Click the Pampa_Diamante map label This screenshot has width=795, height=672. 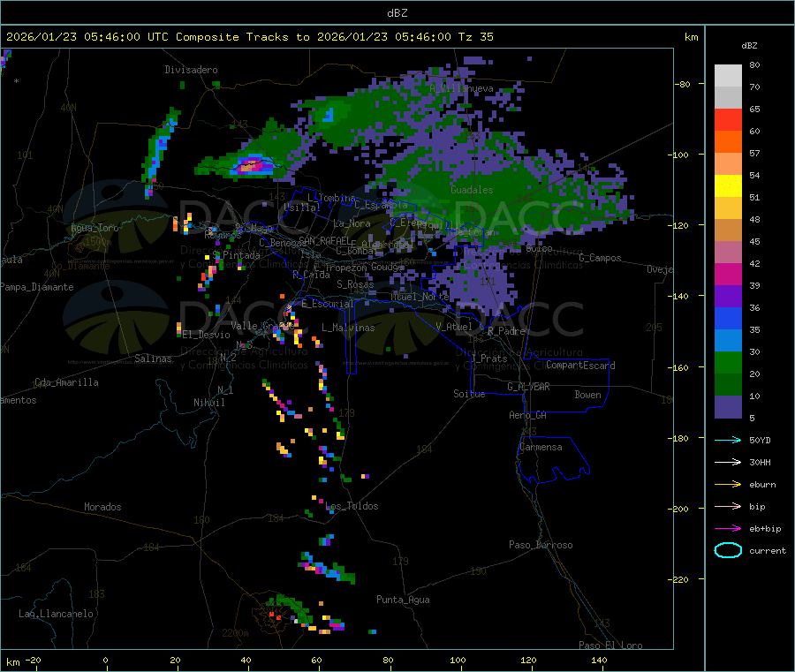pos(37,287)
